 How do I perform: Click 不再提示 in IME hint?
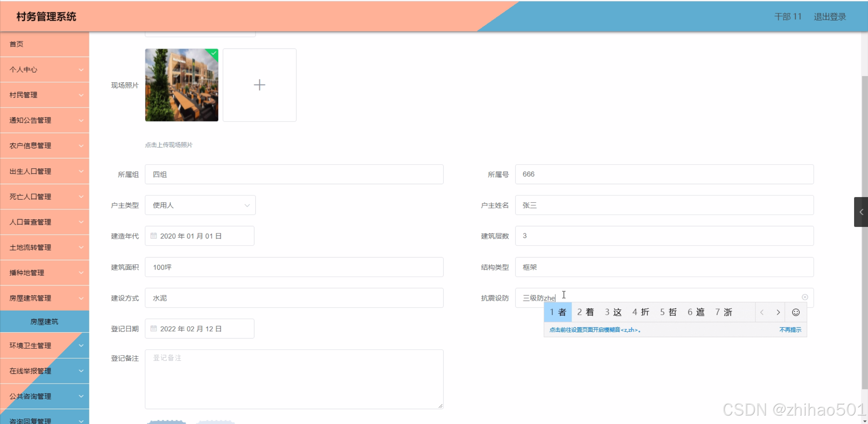790,330
